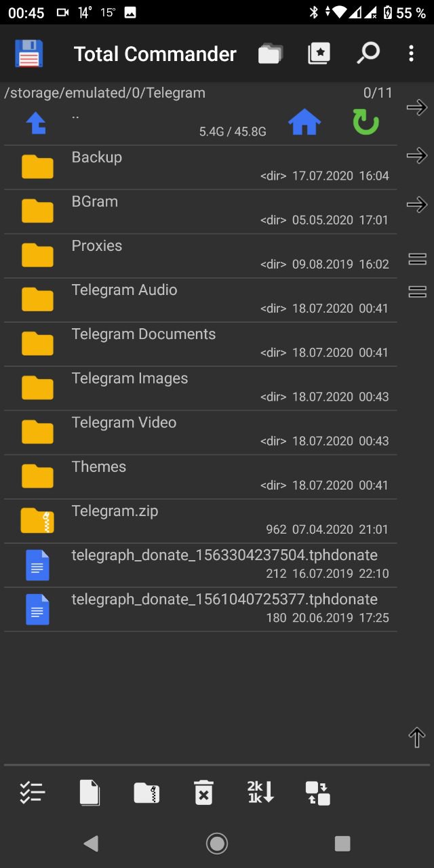Screen dimensions: 434x868
Task: Tap the Total Commander title
Action: pos(155,54)
